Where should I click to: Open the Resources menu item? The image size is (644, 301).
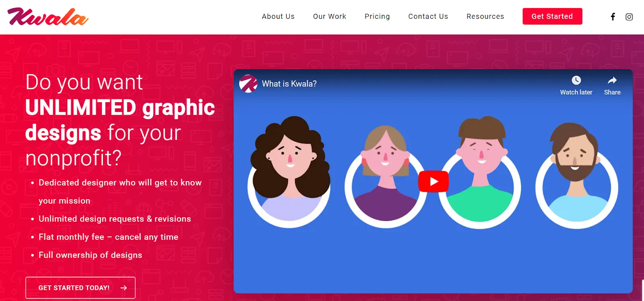(x=485, y=16)
